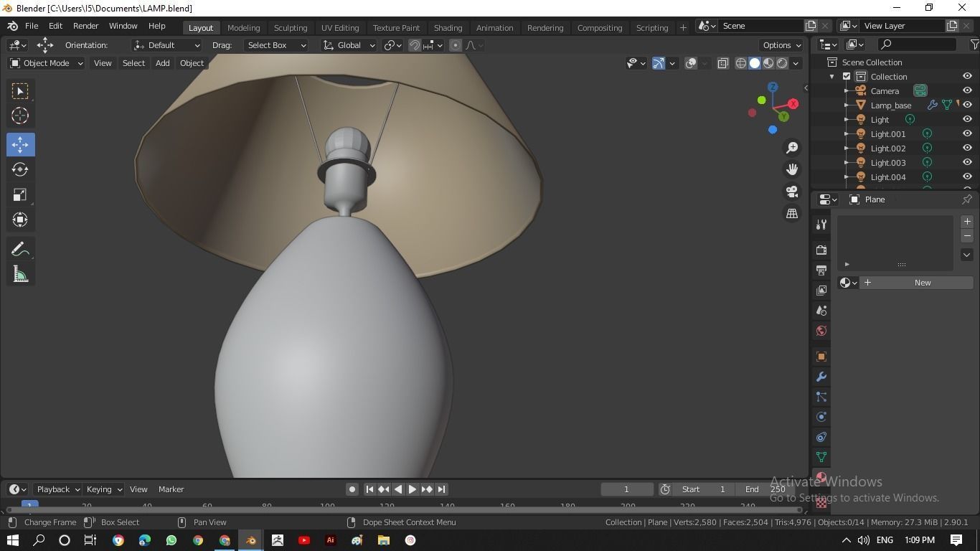Switch to rendered viewport shading

click(x=782, y=63)
